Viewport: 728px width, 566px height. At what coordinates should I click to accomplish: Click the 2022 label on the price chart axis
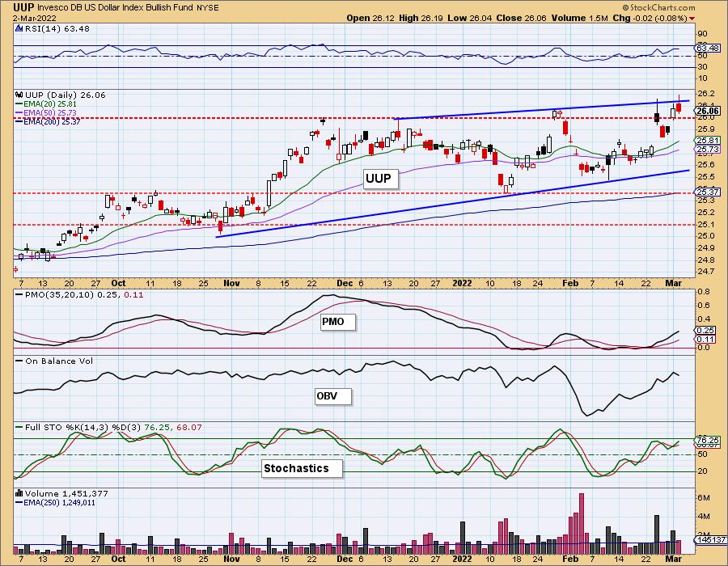462,283
